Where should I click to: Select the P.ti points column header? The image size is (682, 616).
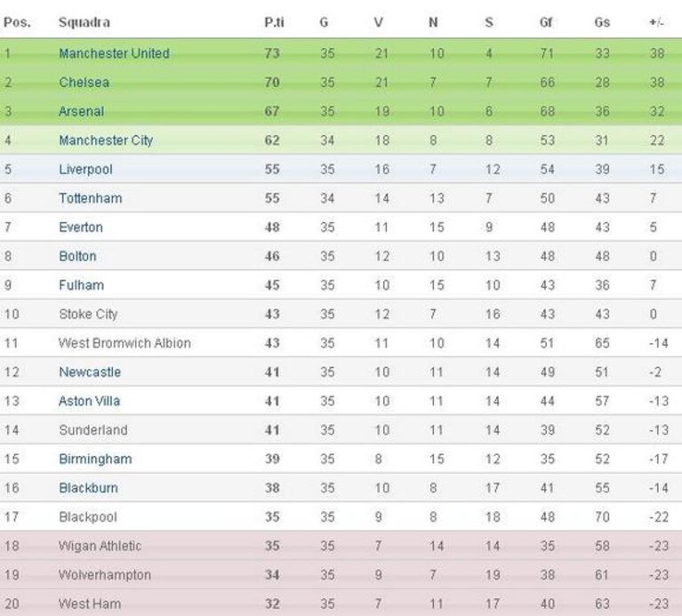click(x=274, y=22)
